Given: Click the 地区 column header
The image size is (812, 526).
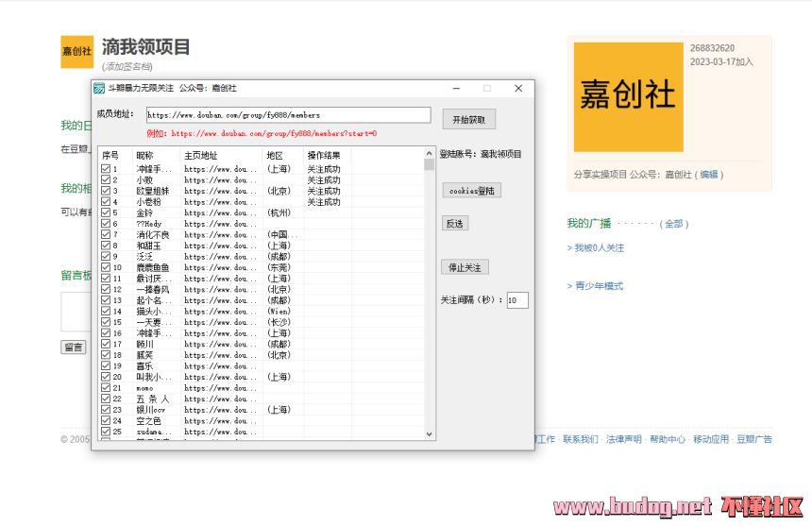Looking at the screenshot, I should point(275,155).
